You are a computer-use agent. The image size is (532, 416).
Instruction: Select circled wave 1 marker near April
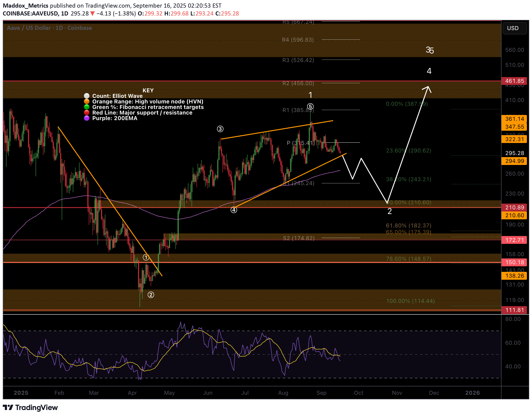146,257
